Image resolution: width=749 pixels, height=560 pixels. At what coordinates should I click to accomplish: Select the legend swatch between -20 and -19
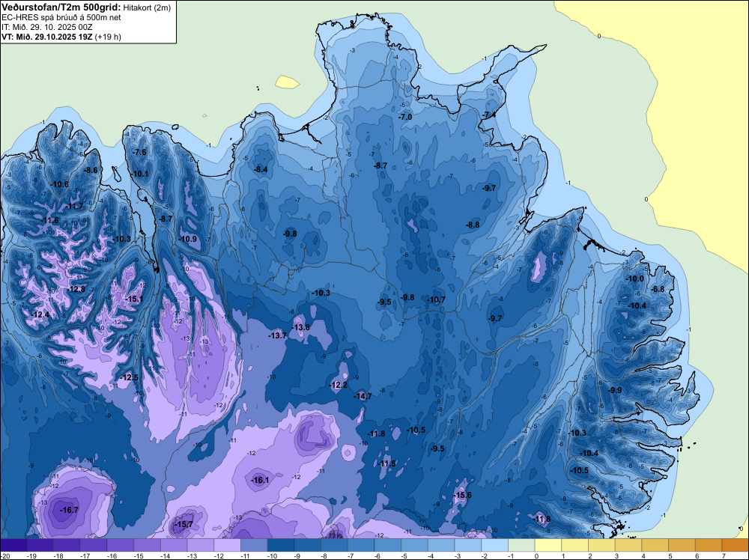pyautogui.click(x=13, y=545)
